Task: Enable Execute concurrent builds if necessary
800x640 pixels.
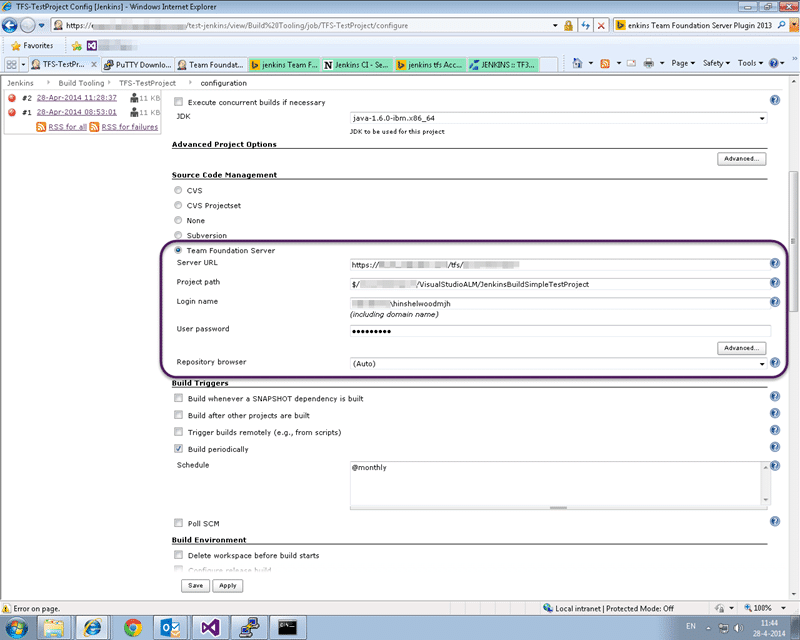Action: click(x=178, y=102)
